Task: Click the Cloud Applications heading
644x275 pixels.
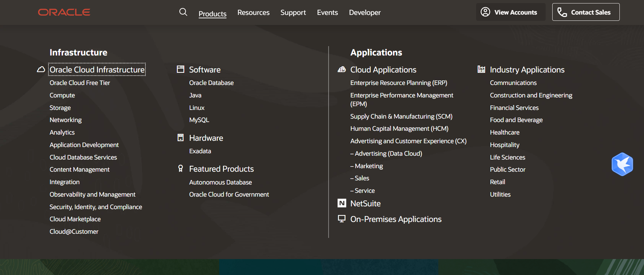Action: point(383,70)
